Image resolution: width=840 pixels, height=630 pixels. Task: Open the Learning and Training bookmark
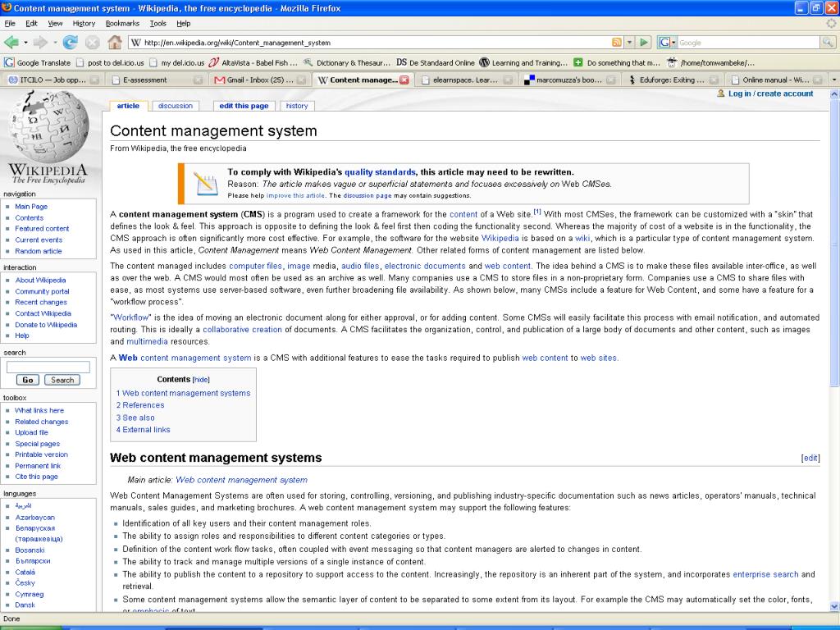tap(523, 62)
